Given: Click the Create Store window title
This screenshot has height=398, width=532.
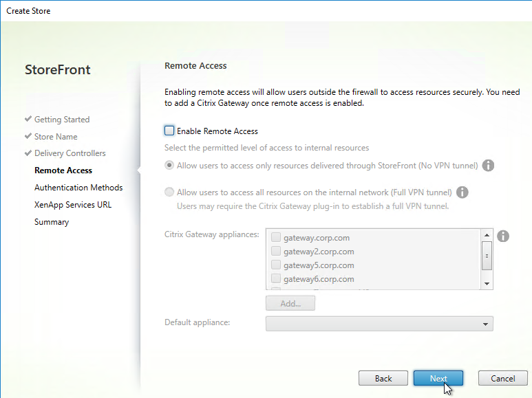Looking at the screenshot, I should point(28,11).
